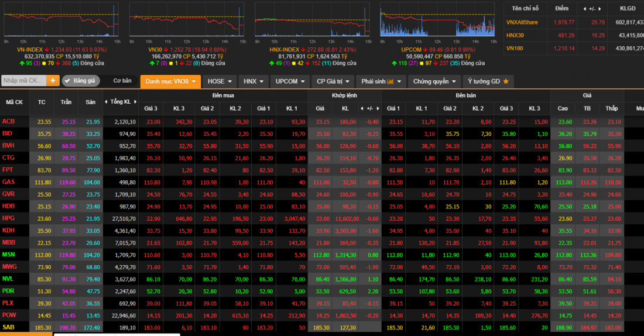The width and height of the screenshot is (644, 336).
Task: Open the HNX-INDEX intraday chart
Action: (312, 19)
